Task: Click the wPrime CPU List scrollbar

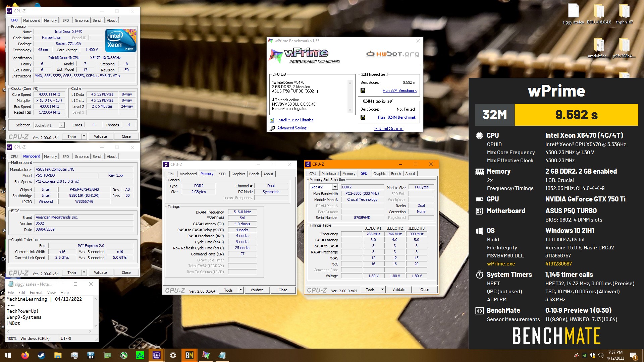Action: 350,96
